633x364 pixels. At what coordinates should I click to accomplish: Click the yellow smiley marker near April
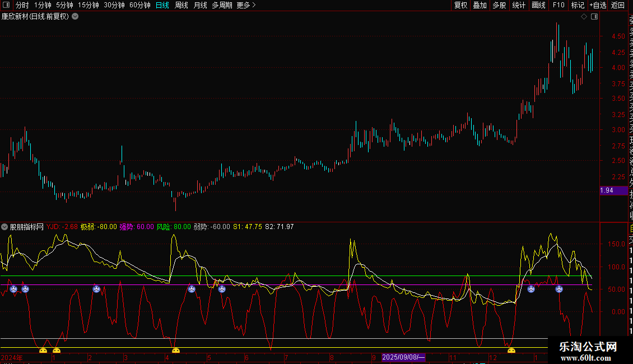[176, 351]
